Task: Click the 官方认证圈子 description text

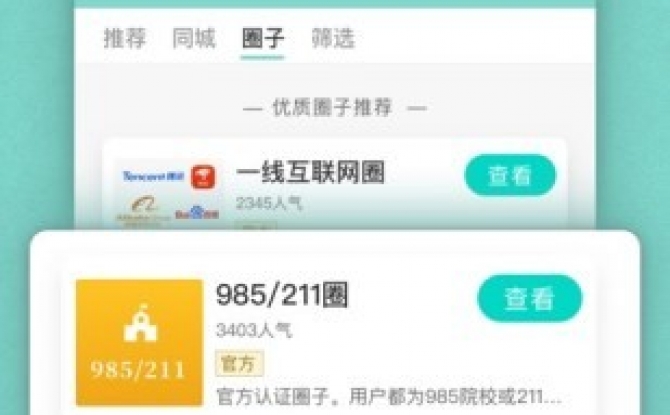Action: click(x=388, y=396)
